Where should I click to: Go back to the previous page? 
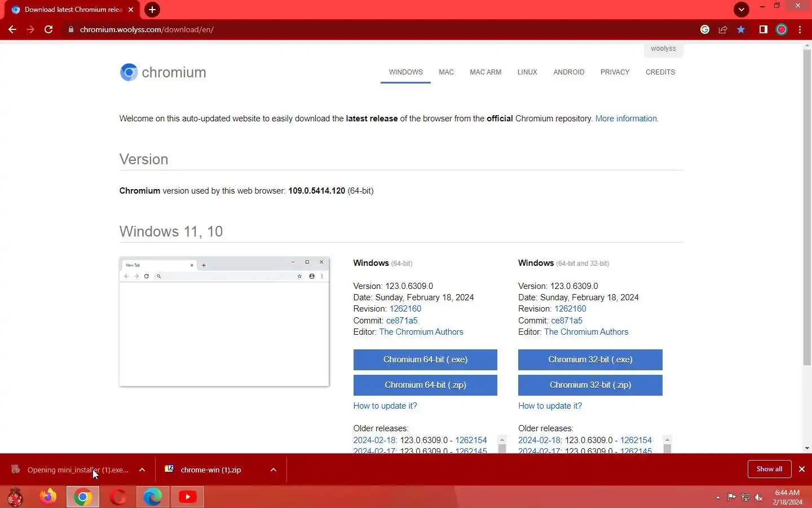12,29
